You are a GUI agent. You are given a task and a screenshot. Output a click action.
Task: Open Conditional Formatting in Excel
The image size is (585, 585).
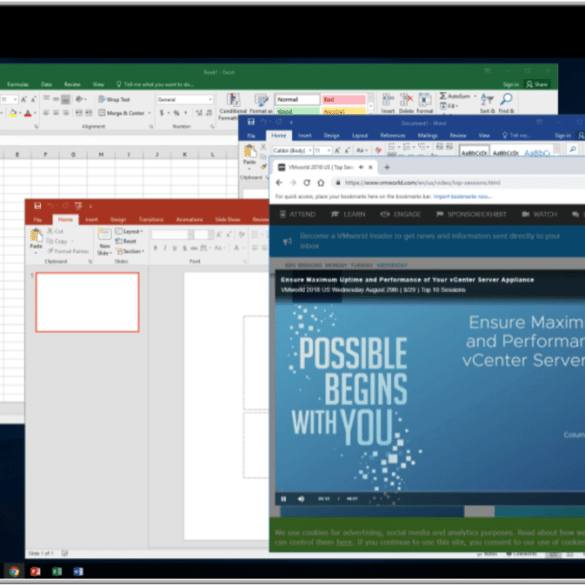point(233,106)
